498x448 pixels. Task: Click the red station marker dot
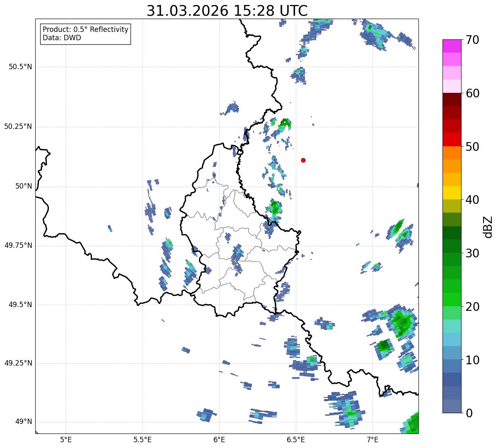point(303,160)
